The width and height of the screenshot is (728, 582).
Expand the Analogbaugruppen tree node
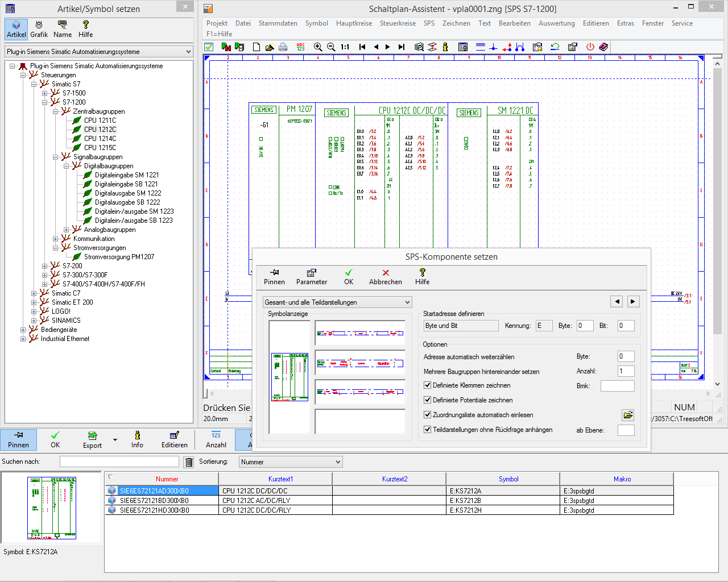click(x=66, y=230)
